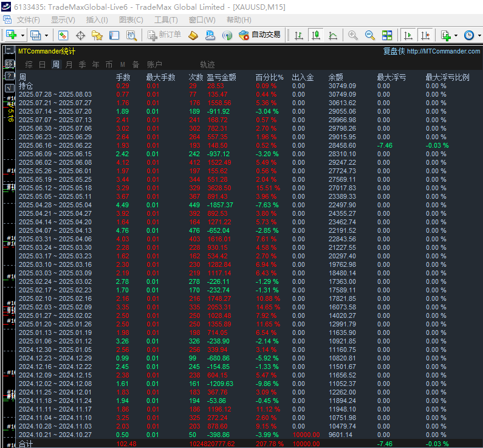Select the 2025.04.28 ~ 2025.05.04 week row

tap(55, 205)
